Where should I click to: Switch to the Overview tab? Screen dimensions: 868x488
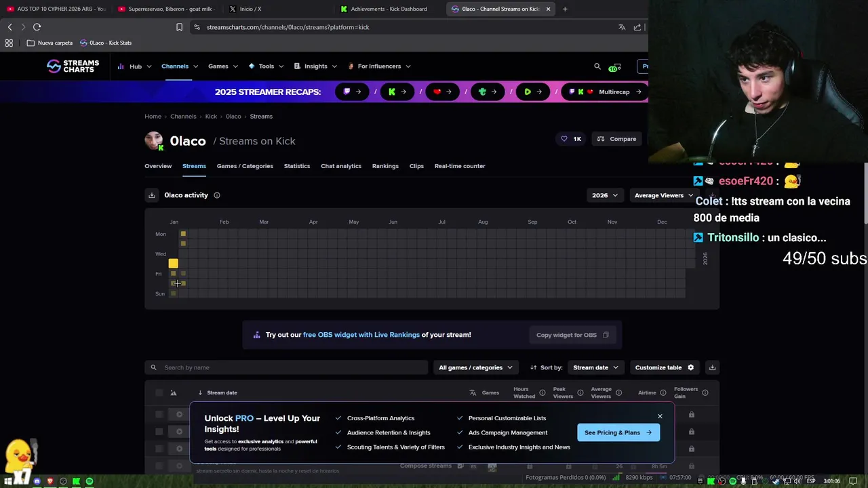(158, 166)
